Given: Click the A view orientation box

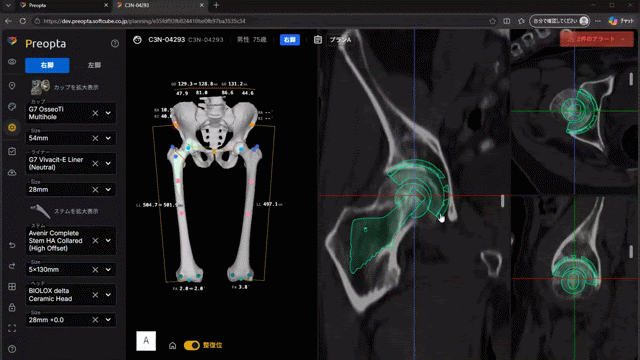Looking at the screenshot, I should click(146, 341).
